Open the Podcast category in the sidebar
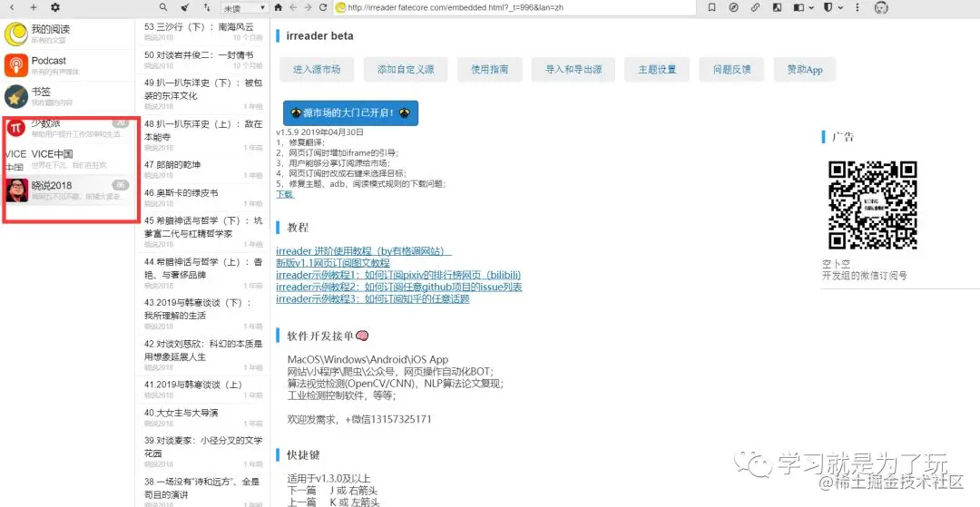 [67, 65]
